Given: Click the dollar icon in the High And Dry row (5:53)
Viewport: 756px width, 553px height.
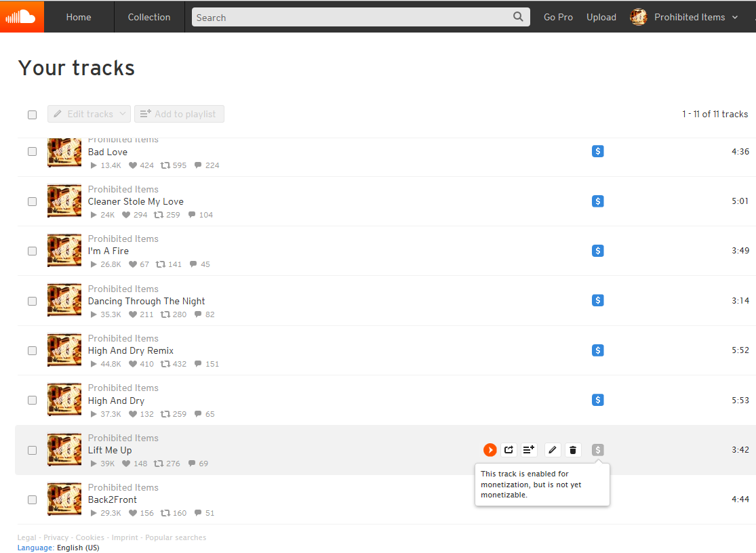Looking at the screenshot, I should (598, 400).
